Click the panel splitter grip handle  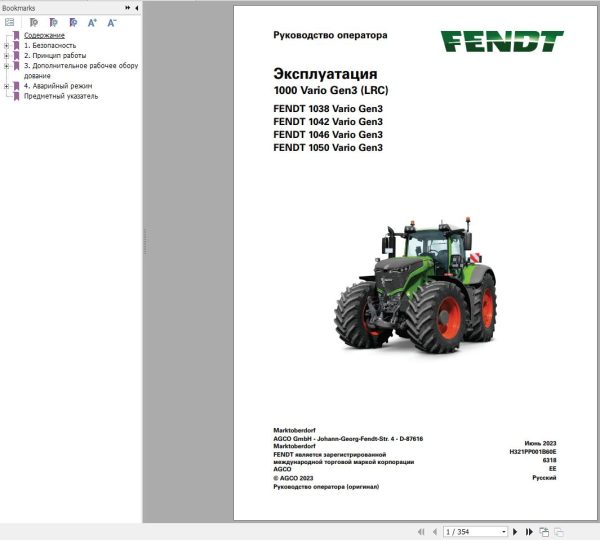click(145, 242)
